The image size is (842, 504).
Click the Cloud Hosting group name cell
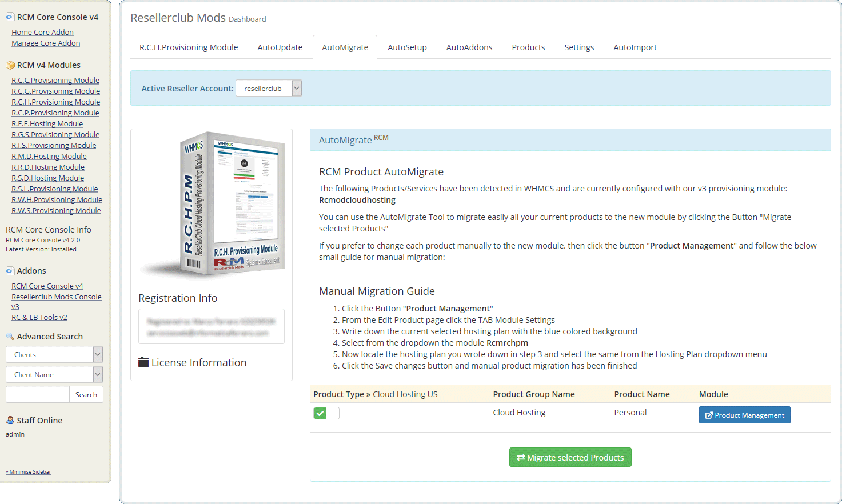519,413
